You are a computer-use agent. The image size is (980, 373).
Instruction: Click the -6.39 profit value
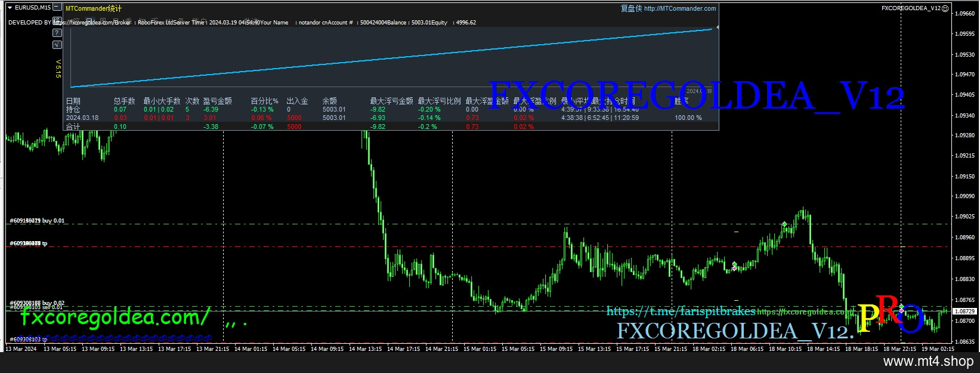tap(211, 109)
